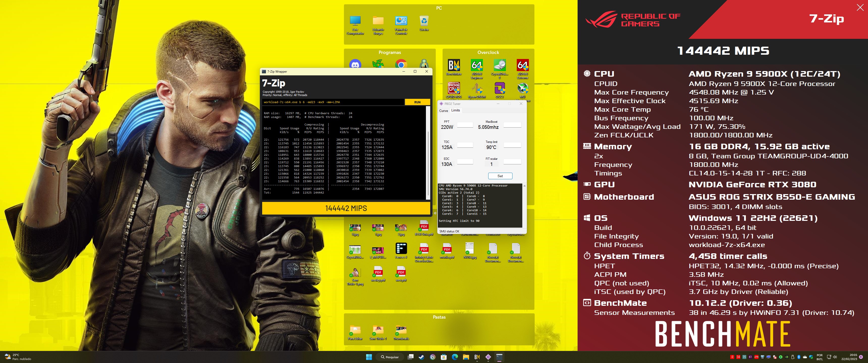
Task: Click the volume icon in the system tray
Action: pos(835,357)
